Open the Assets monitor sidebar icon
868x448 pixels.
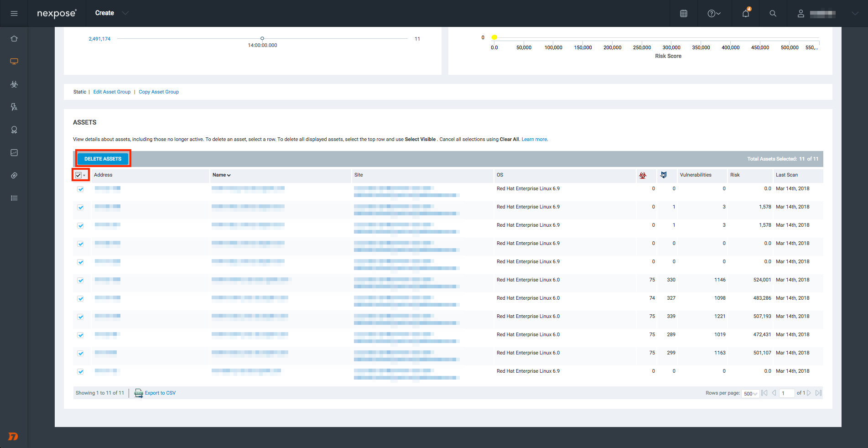click(x=14, y=62)
